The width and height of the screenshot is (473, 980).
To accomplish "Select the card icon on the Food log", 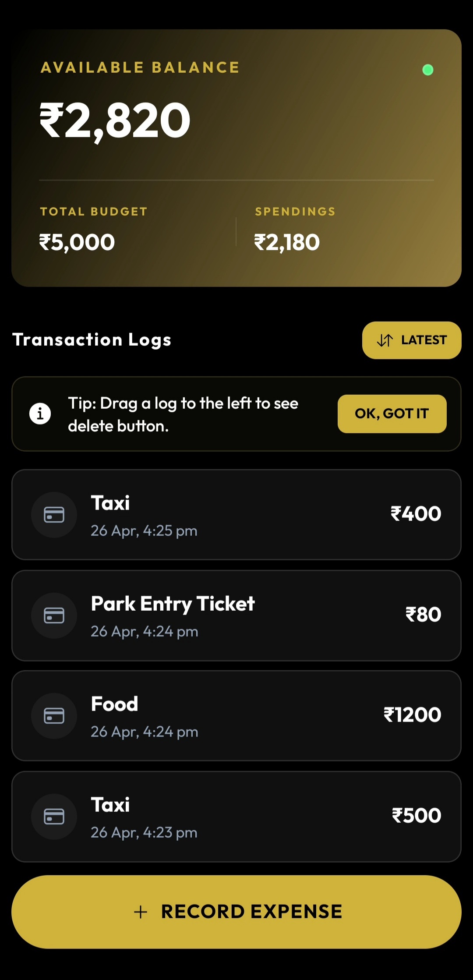I will click(x=54, y=716).
